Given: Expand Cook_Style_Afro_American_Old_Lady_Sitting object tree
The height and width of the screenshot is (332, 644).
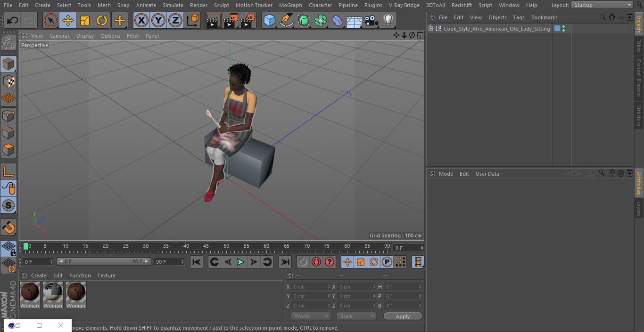Looking at the screenshot, I should click(x=430, y=29).
